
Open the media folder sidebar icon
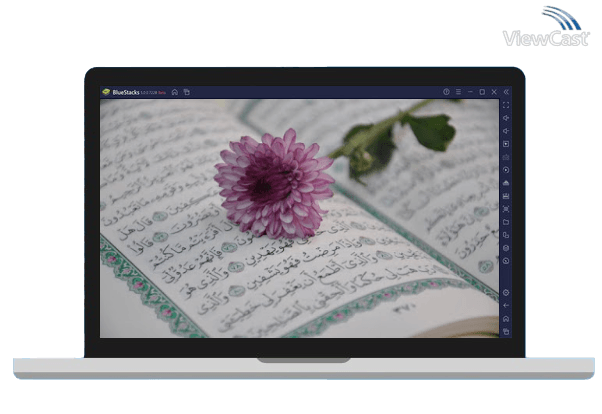tap(506, 222)
